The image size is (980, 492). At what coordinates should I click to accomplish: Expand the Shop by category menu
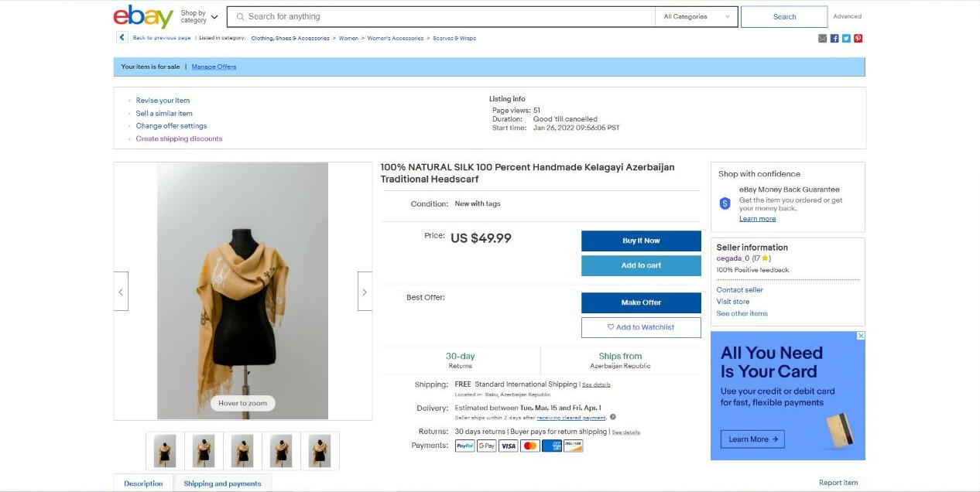200,16
